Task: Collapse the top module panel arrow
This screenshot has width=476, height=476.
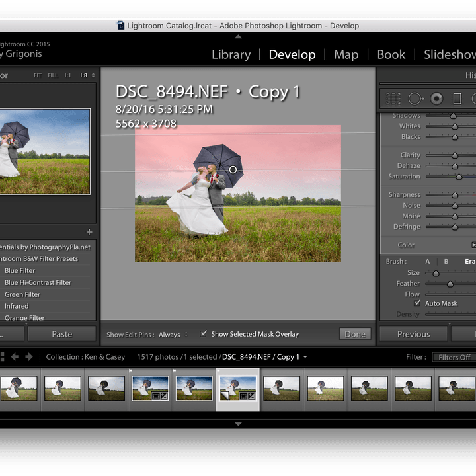Action: coord(238,37)
